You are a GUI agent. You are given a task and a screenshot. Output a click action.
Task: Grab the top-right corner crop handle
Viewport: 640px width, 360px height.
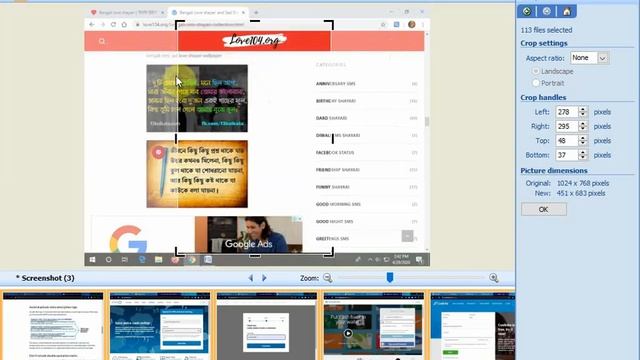[x=330, y=24]
